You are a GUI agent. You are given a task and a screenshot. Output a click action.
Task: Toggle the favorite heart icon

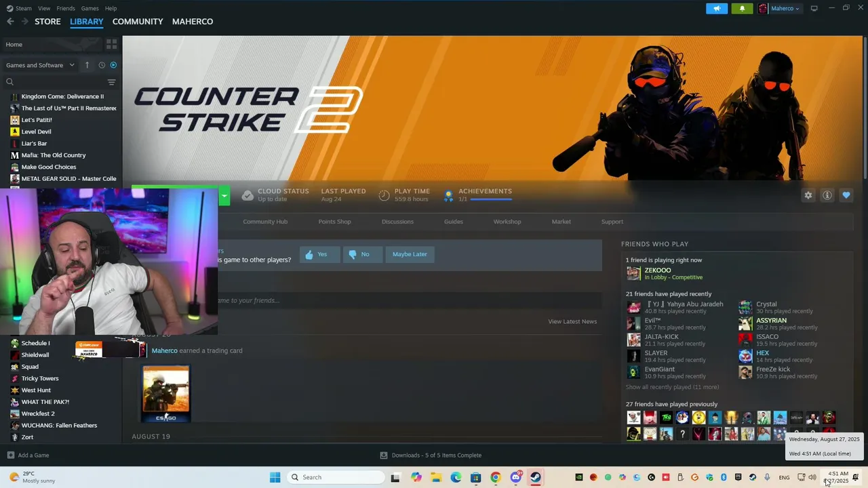[x=846, y=195]
